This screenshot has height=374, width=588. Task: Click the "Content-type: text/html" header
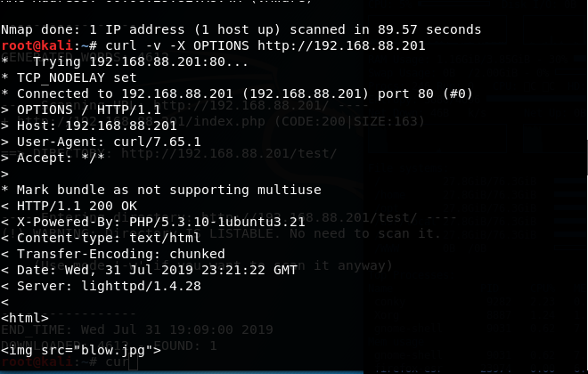[101, 238]
